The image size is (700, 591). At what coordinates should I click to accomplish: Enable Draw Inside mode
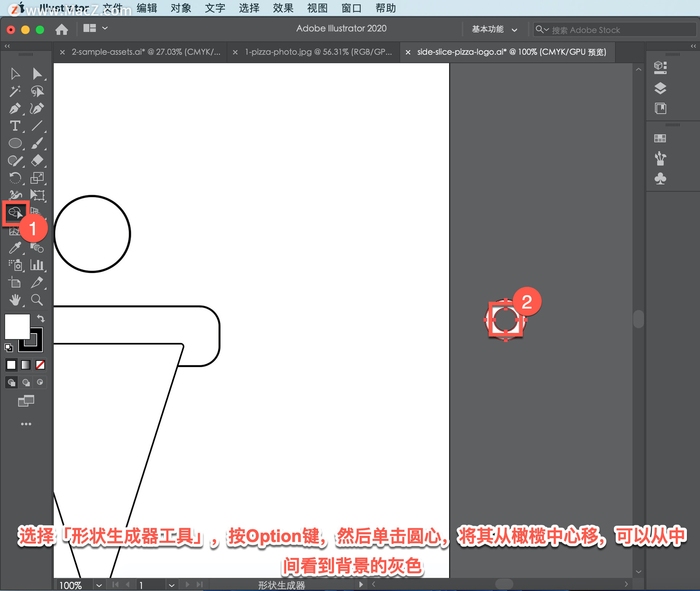click(40, 382)
